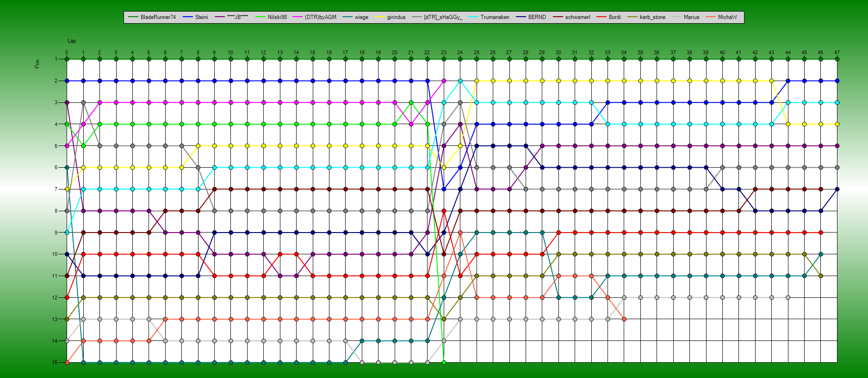Click Nilski98's lime marker at lap 23, position 15

(444, 362)
